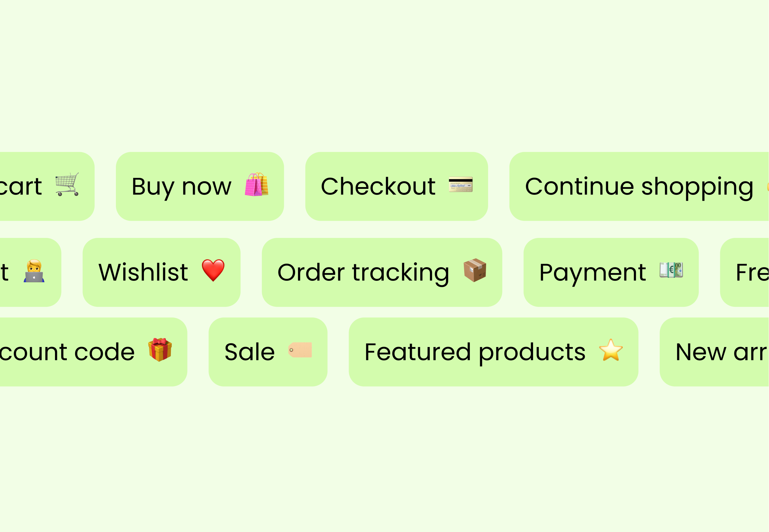Choose Continue shopping
Image resolution: width=769 pixels, height=532 pixels.
pos(639,186)
